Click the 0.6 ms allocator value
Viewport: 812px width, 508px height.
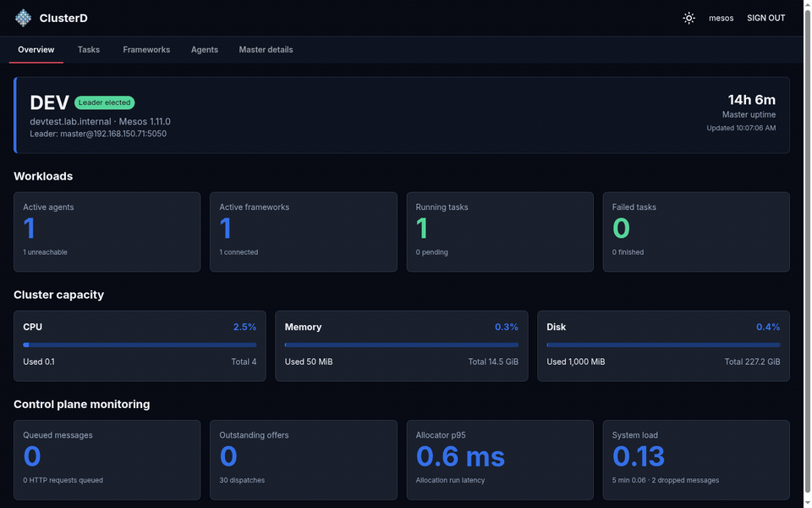(x=460, y=456)
